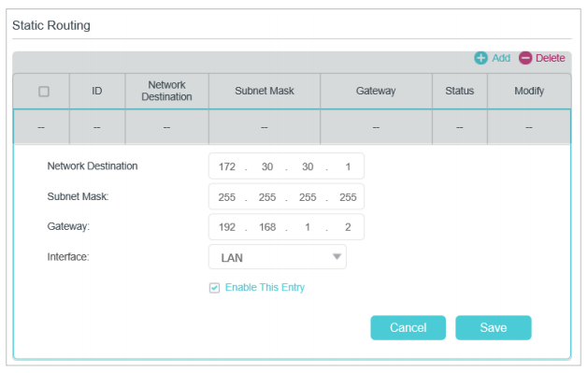
Task: Open the Interface LAN dropdown
Action: point(278,257)
